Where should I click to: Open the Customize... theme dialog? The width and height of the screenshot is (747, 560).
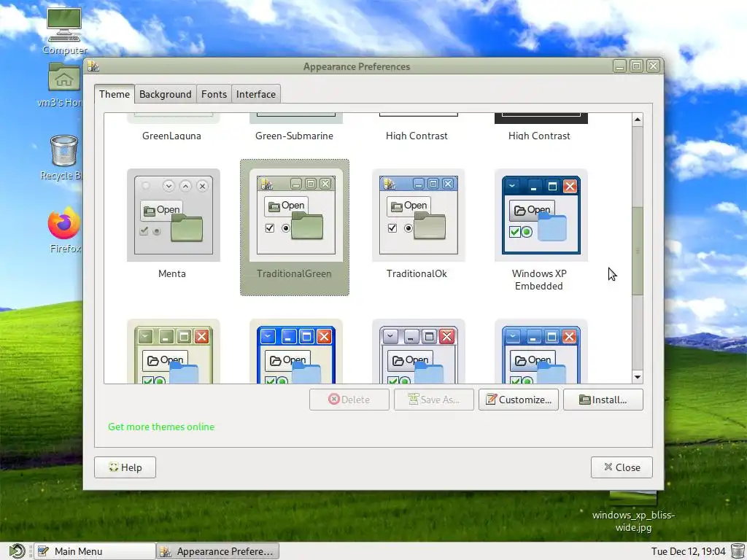[x=519, y=400]
